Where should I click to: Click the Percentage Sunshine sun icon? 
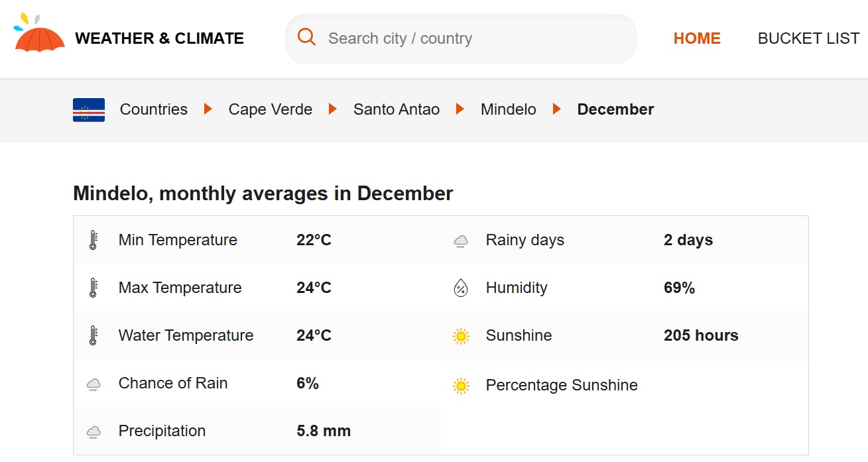pos(460,384)
